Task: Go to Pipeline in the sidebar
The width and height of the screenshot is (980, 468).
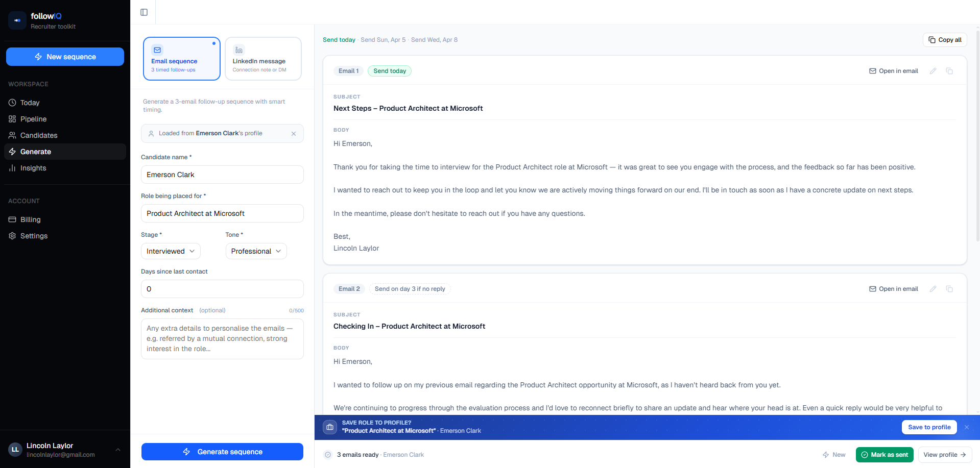Action: tap(65, 119)
